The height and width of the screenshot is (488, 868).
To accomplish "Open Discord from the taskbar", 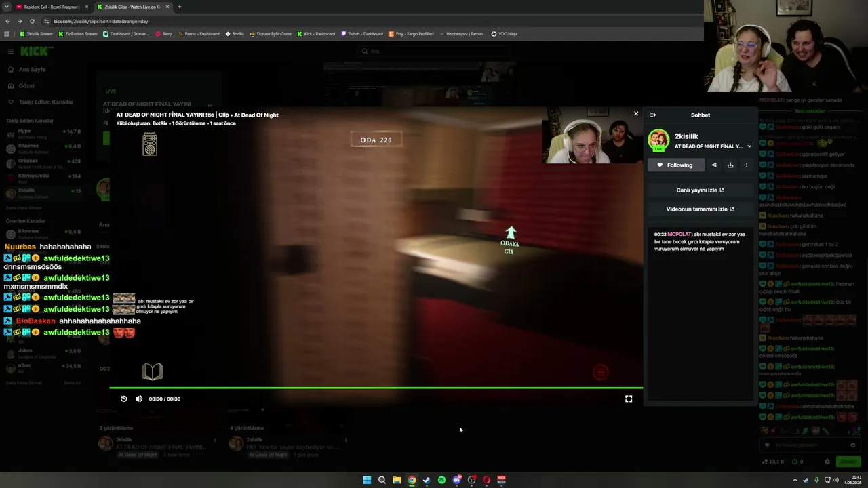I will (x=456, y=480).
